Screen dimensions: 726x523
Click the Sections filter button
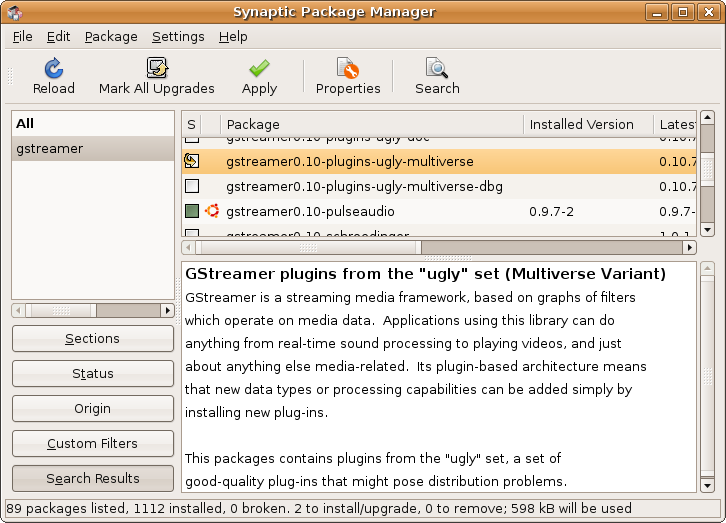(x=93, y=338)
